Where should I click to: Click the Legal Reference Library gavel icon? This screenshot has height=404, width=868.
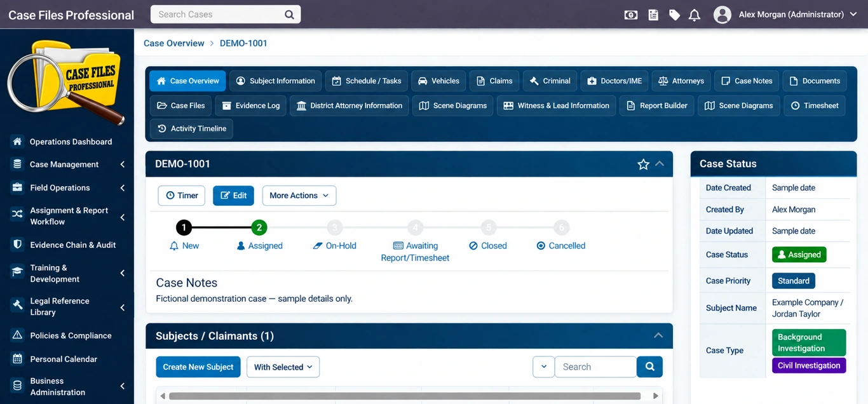[18, 306]
